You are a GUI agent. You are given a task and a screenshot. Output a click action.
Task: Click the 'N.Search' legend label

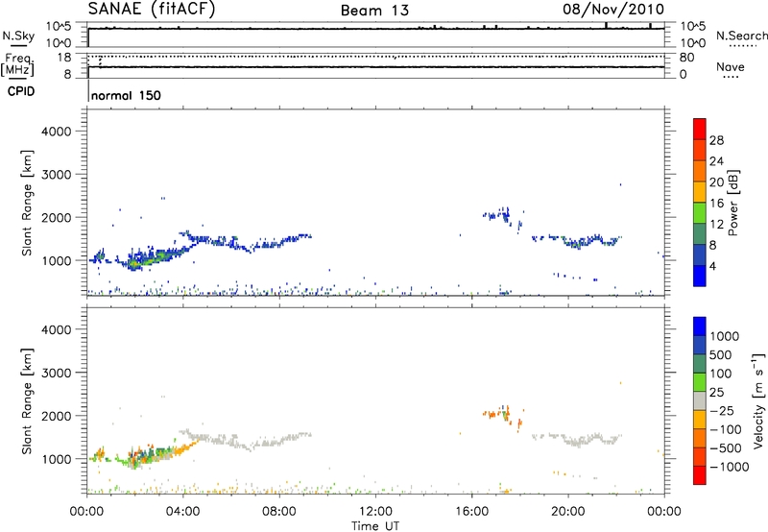(741, 36)
